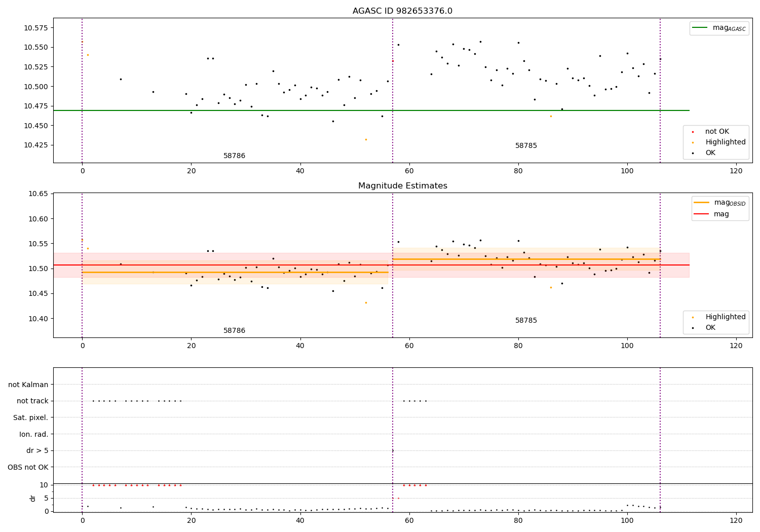Viewport: 760px width, 532px height.
Task: Select the 'not Kalman' row label
Action: (x=28, y=385)
